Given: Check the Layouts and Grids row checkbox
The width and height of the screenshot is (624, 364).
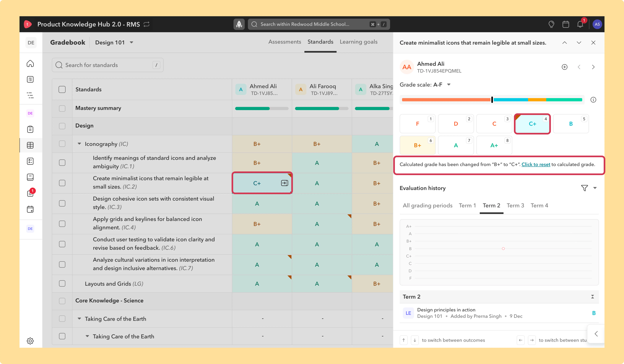Looking at the screenshot, I should 62,284.
